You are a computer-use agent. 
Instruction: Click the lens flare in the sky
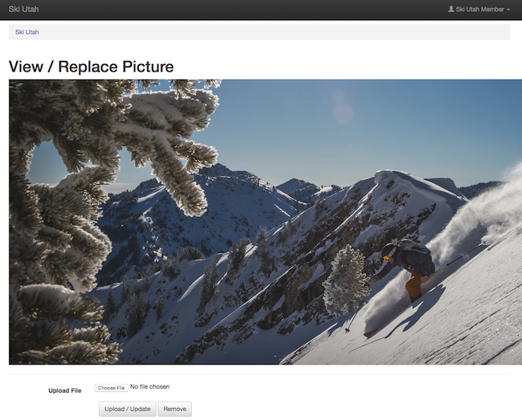pos(343,112)
